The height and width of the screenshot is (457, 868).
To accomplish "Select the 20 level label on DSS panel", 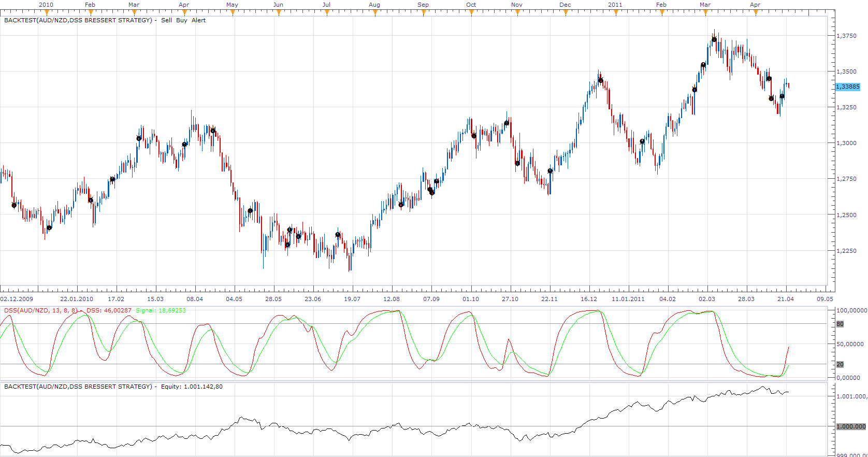I will click(x=840, y=364).
